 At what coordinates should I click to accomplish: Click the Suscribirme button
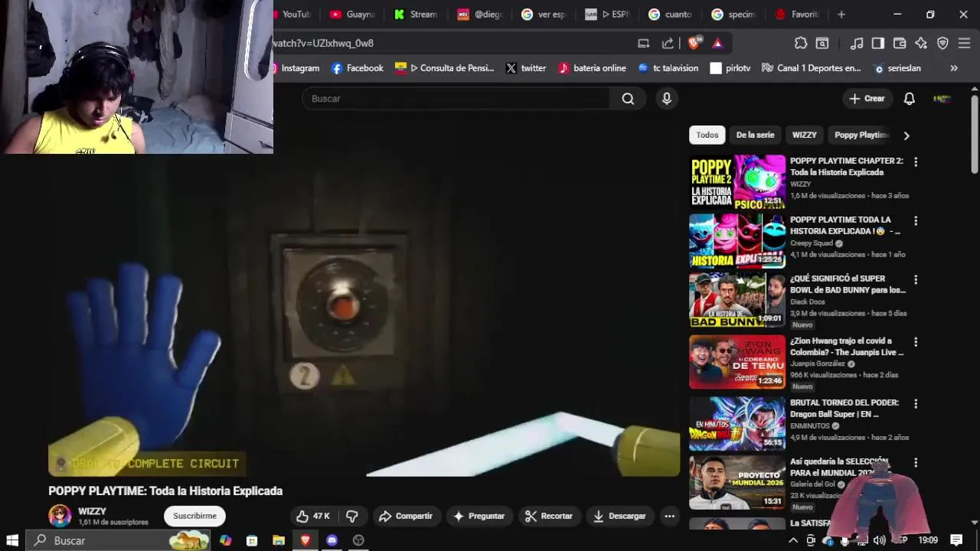(194, 517)
